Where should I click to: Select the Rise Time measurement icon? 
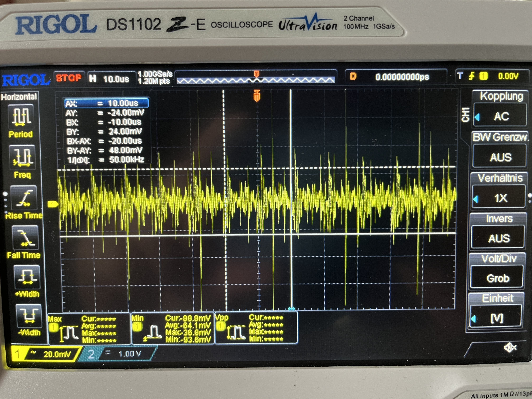[24, 198]
